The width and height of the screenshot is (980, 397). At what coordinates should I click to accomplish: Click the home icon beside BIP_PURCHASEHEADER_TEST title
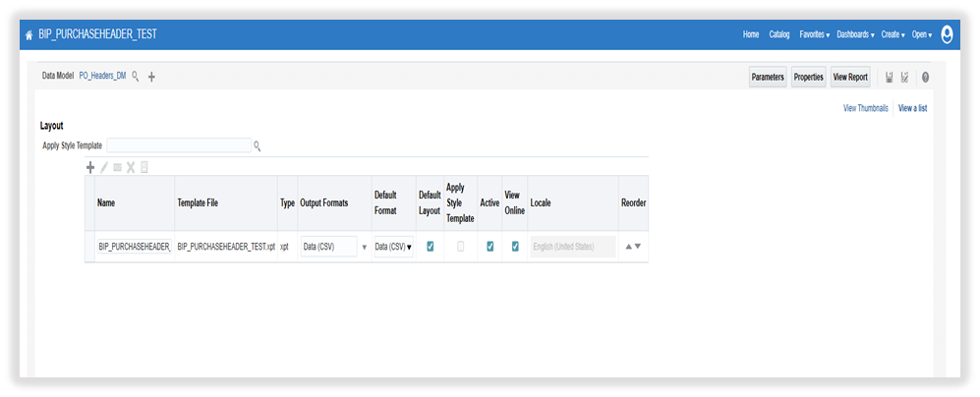tap(29, 35)
